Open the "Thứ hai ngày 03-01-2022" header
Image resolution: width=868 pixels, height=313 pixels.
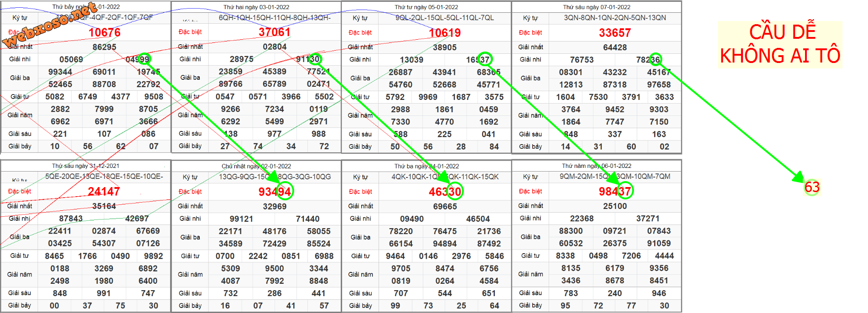256,7
